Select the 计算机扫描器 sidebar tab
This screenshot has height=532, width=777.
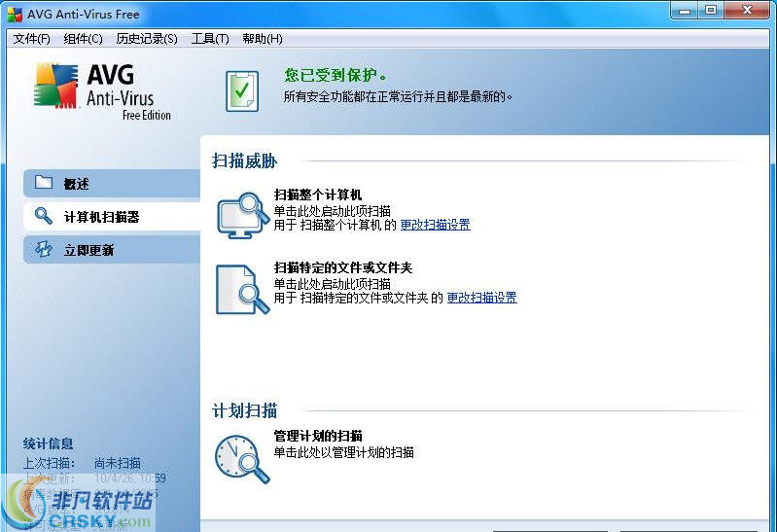pos(112,217)
